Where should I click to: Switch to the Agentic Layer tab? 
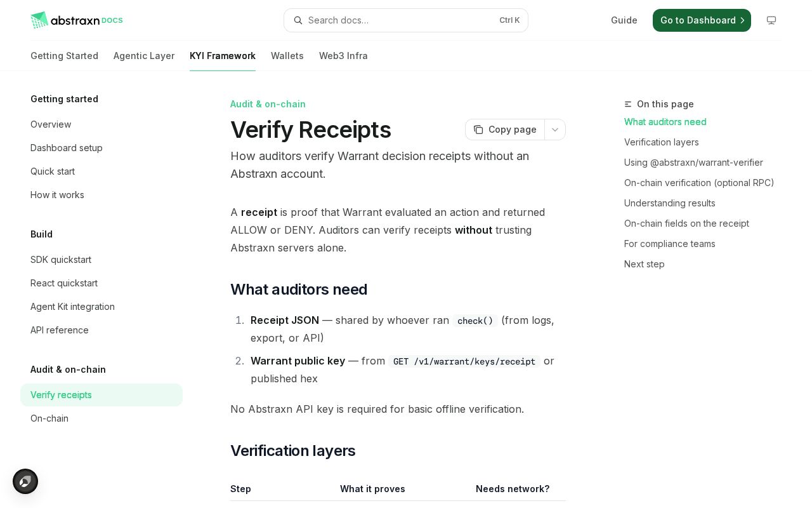point(144,56)
